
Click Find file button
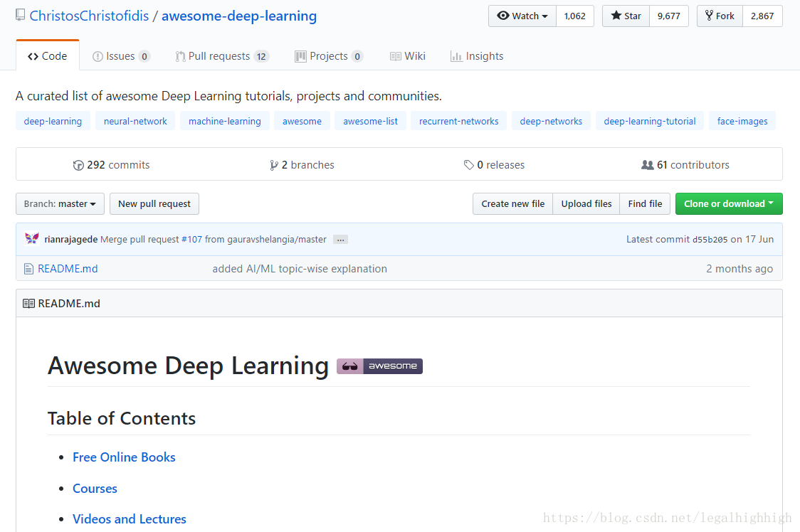pyautogui.click(x=645, y=203)
